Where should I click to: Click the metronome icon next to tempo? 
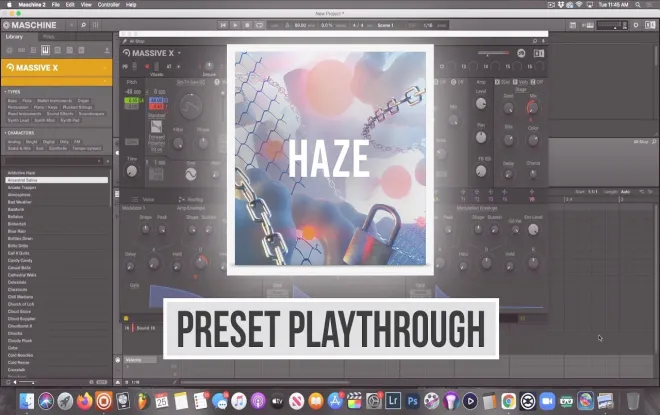coord(287,25)
